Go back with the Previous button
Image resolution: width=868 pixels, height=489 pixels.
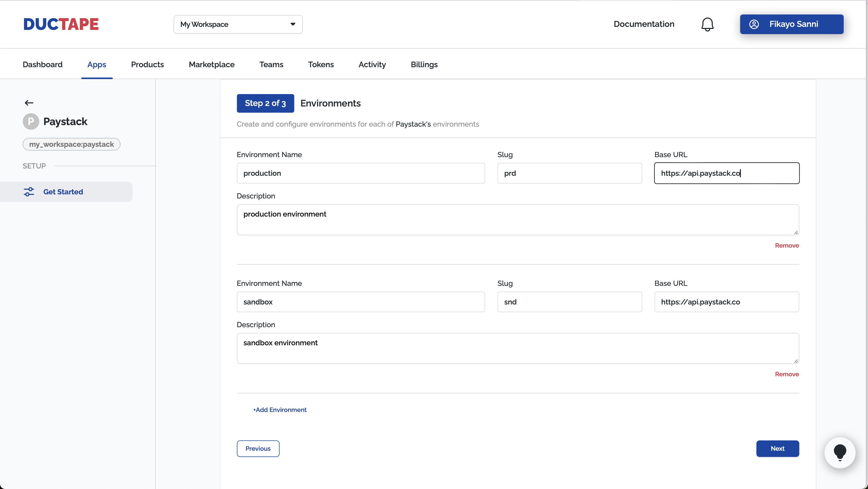[x=258, y=449]
